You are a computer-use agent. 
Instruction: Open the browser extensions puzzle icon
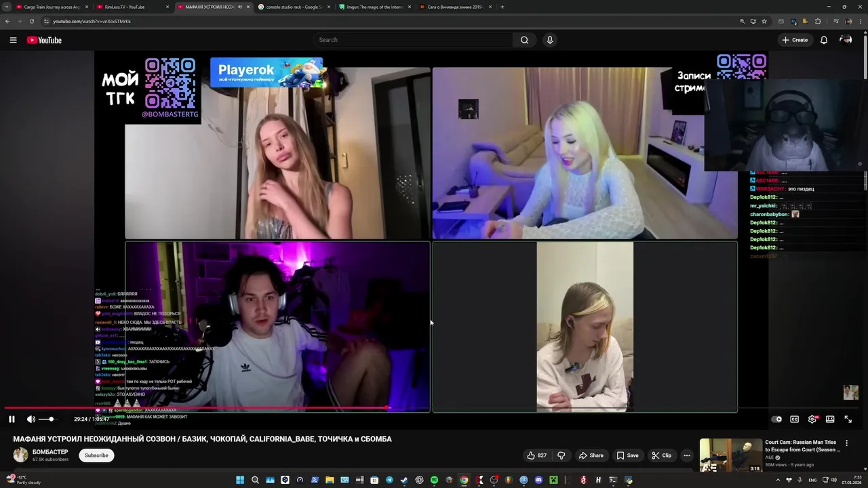click(x=818, y=21)
